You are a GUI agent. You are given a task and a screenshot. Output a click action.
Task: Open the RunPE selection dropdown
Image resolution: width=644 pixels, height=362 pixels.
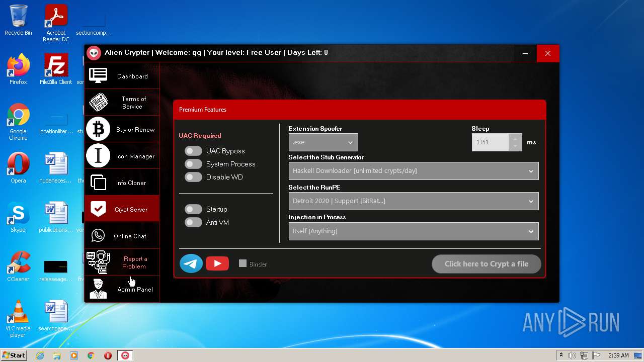[x=414, y=201]
